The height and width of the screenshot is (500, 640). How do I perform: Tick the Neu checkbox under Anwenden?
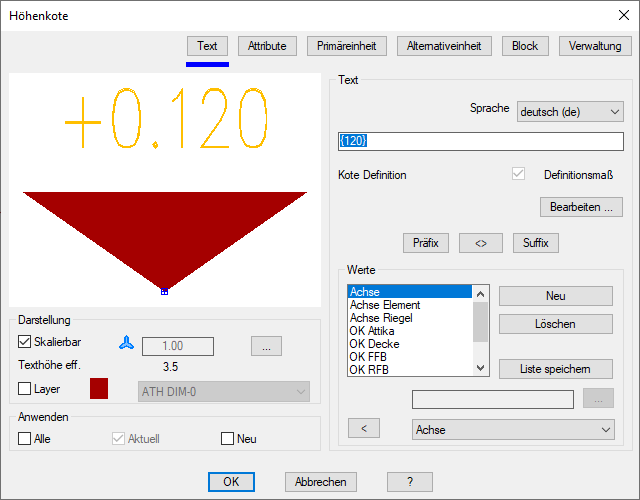click(228, 438)
